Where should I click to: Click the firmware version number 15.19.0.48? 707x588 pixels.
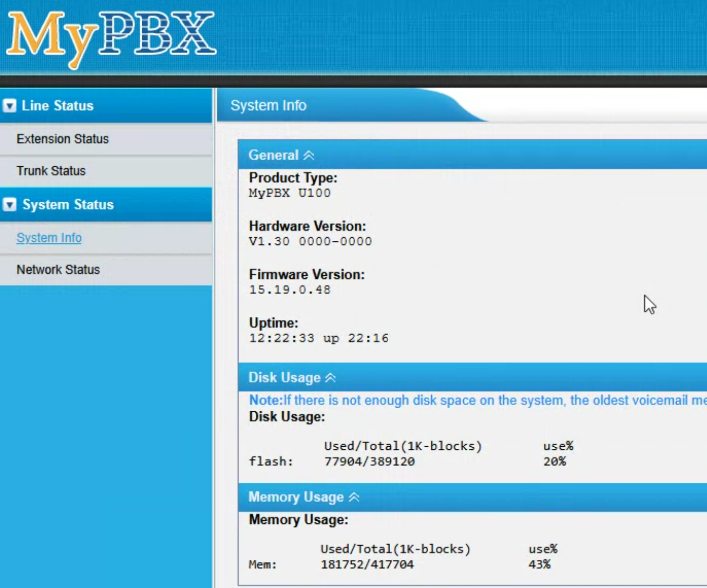click(x=290, y=290)
